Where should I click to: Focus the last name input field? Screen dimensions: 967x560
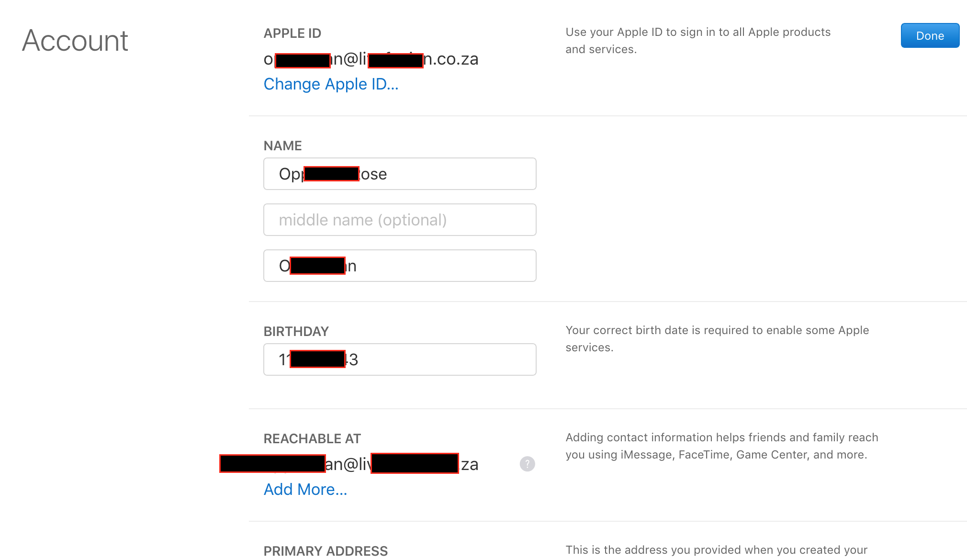(400, 266)
